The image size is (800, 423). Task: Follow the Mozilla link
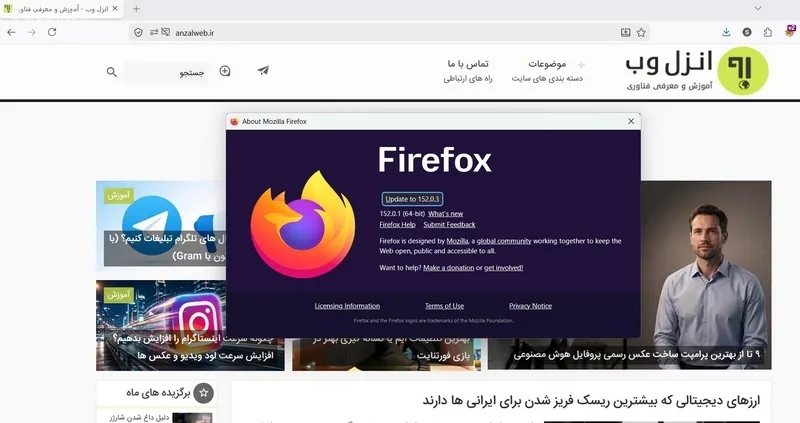[457, 241]
